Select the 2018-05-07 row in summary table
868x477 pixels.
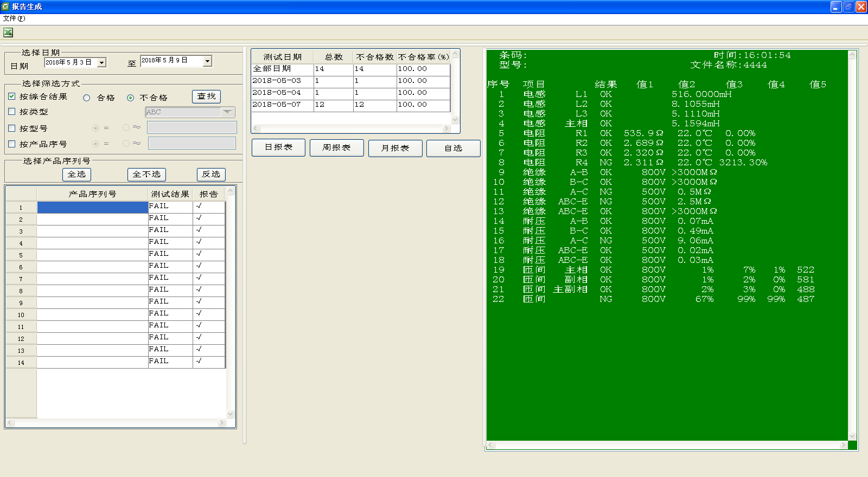277,105
